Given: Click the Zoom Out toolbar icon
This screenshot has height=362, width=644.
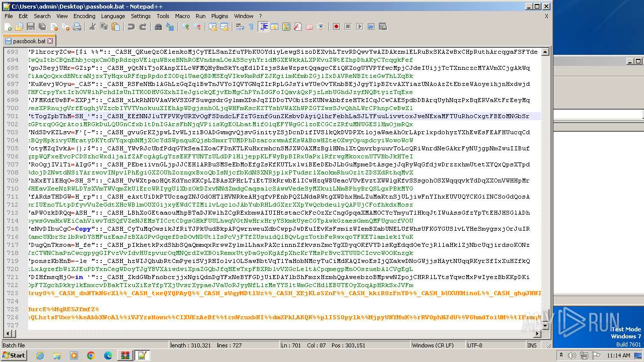Looking at the screenshot, I should pos(197,27).
